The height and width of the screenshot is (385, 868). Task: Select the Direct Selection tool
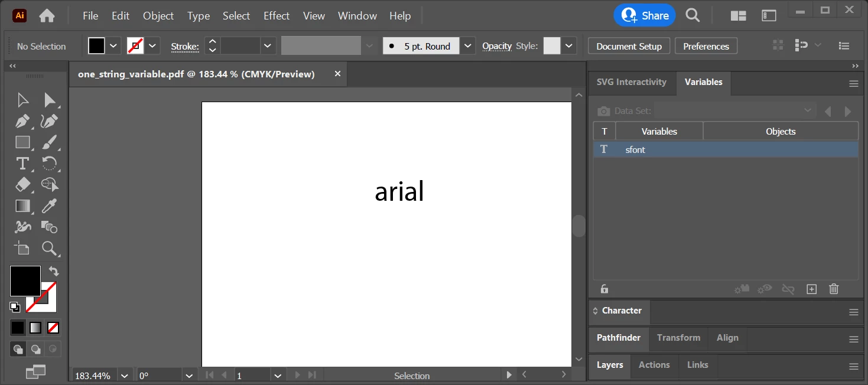point(50,100)
